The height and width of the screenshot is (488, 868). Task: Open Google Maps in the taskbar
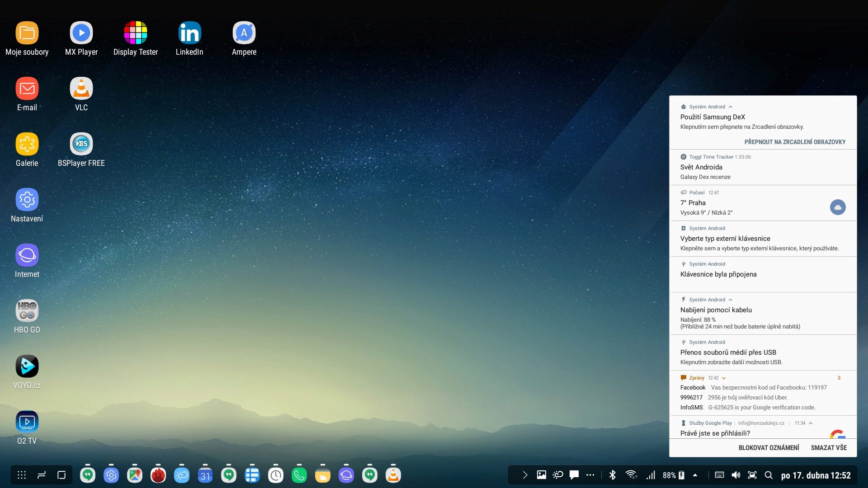[135, 475]
